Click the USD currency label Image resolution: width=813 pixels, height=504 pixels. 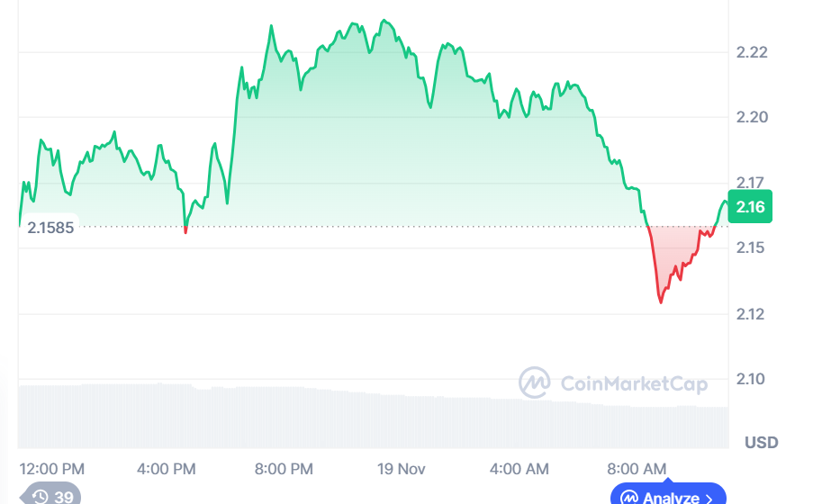[761, 442]
